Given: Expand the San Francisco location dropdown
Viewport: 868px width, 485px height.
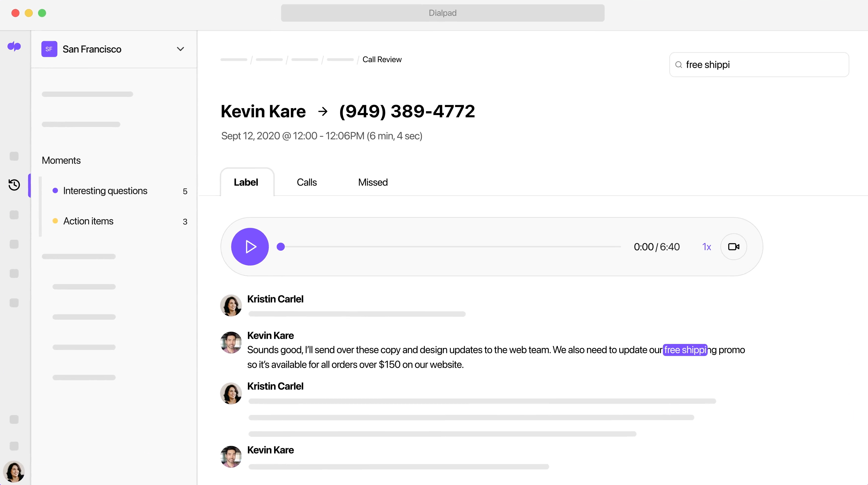Looking at the screenshot, I should [180, 49].
